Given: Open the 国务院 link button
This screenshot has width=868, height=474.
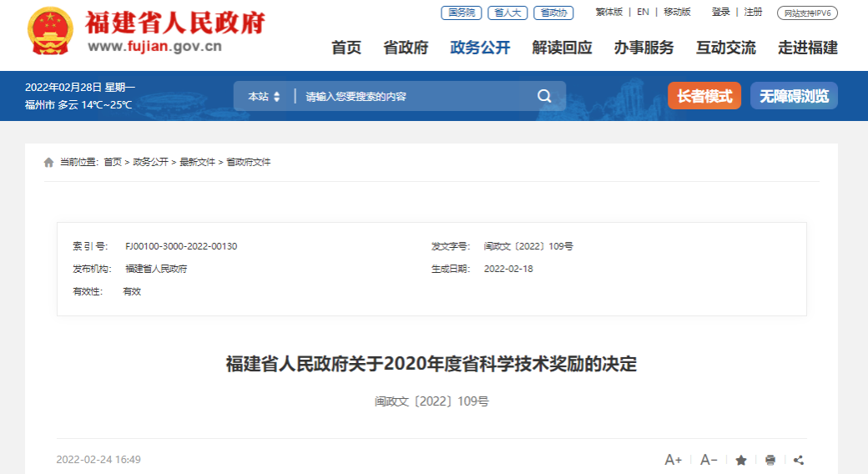Looking at the screenshot, I should 461,13.
